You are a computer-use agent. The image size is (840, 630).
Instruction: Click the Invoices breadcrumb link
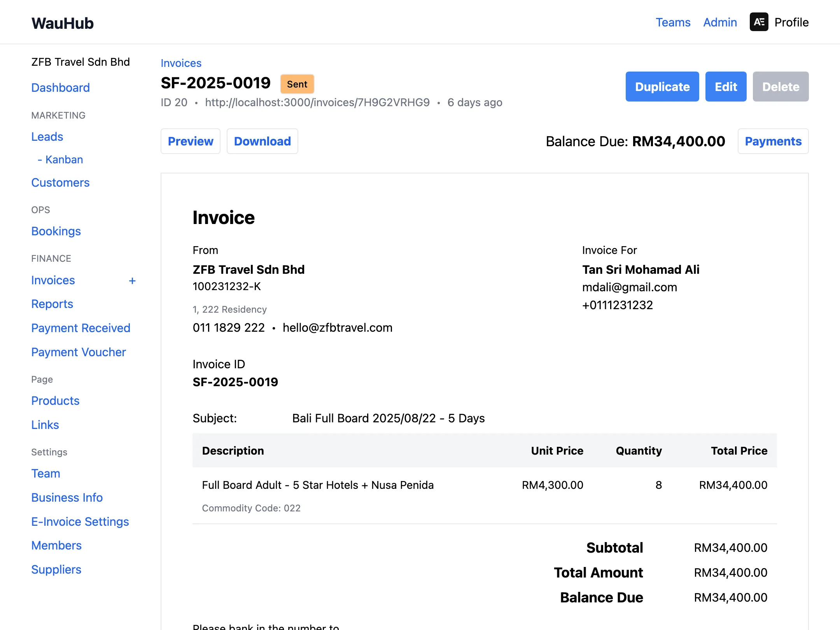[181, 63]
